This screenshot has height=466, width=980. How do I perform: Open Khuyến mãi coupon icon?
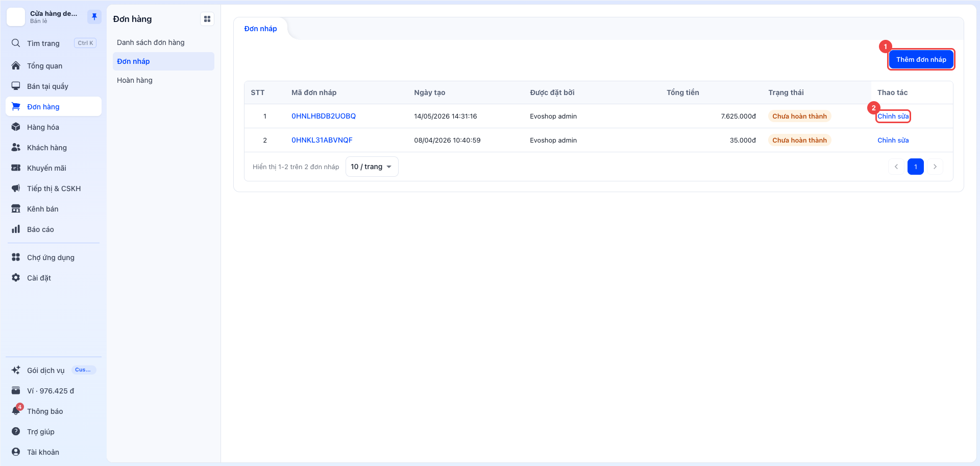(16, 168)
